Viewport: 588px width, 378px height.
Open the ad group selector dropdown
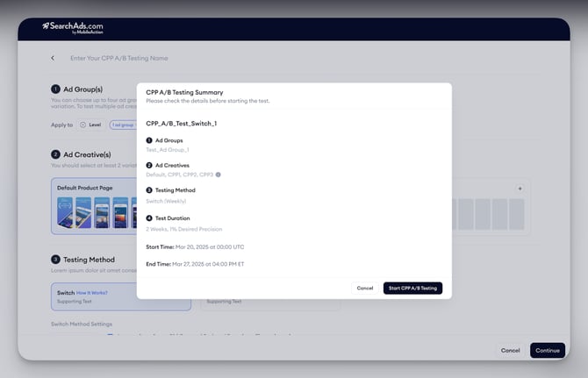123,125
